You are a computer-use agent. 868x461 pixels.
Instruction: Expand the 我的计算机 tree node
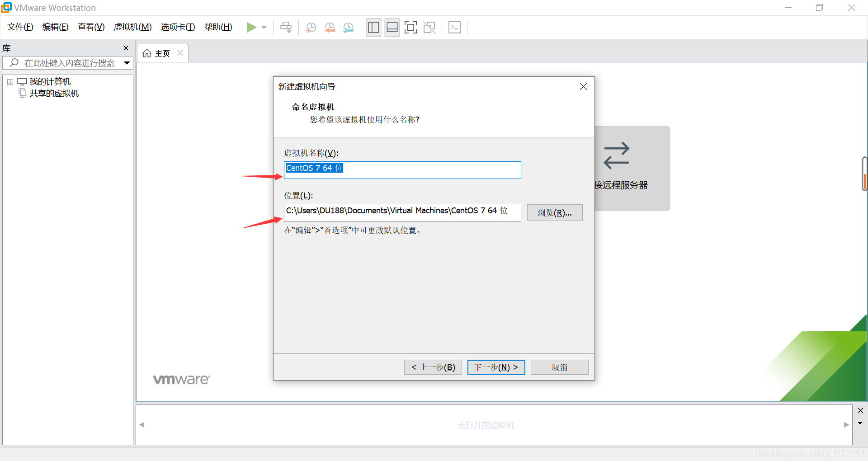(10, 82)
